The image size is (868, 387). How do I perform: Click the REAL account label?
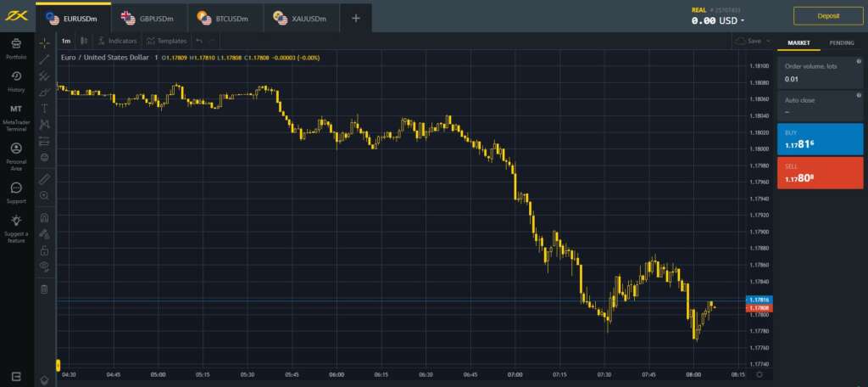tap(699, 9)
